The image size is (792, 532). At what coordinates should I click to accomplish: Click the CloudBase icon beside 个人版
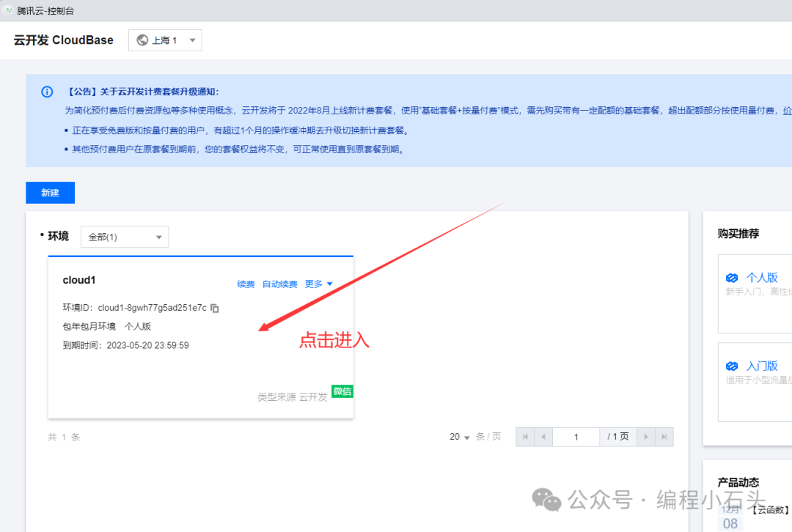732,278
